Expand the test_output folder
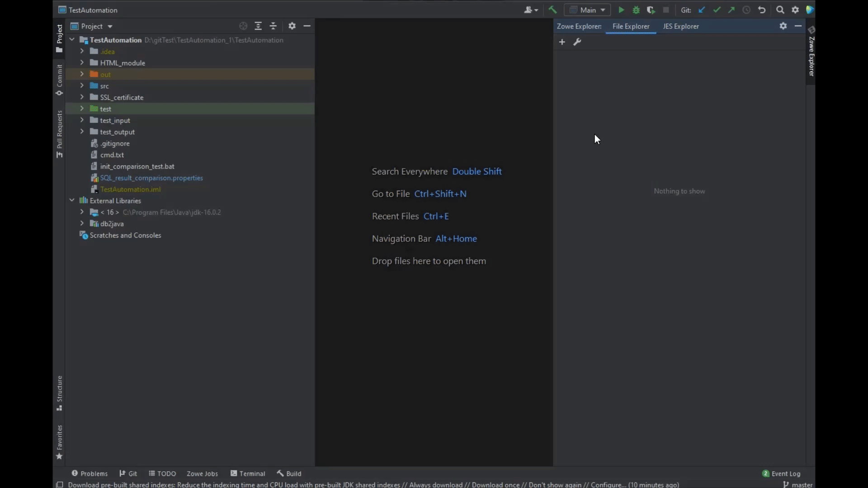The image size is (868, 488). point(82,131)
